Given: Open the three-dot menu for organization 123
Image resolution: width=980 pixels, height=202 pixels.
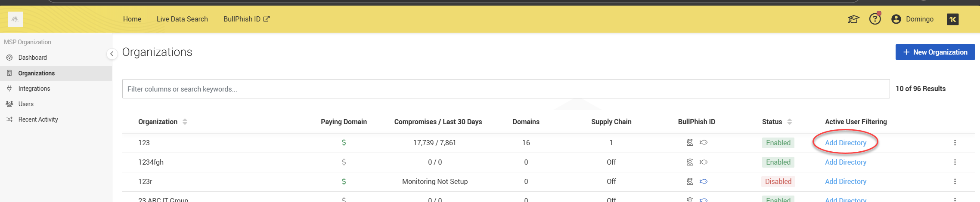Looking at the screenshot, I should point(955,143).
